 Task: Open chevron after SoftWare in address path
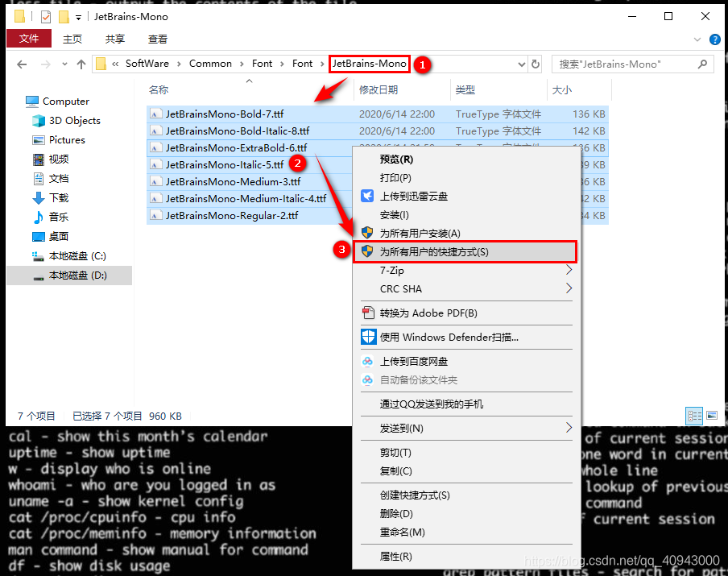pos(179,64)
